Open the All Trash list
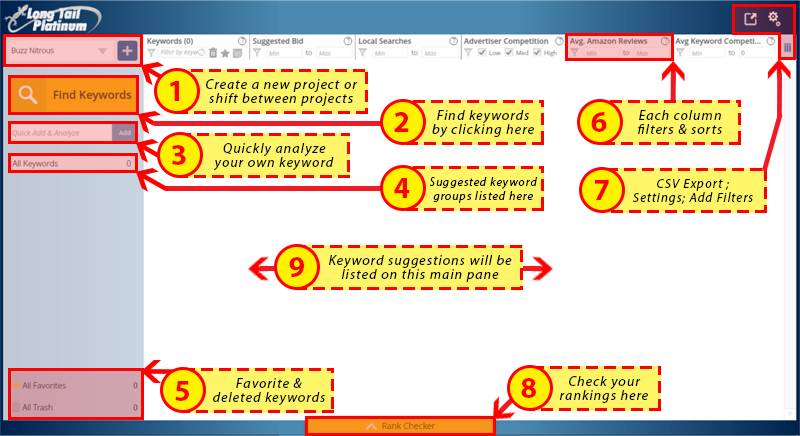Image resolution: width=800 pixels, height=436 pixels. click(75, 407)
